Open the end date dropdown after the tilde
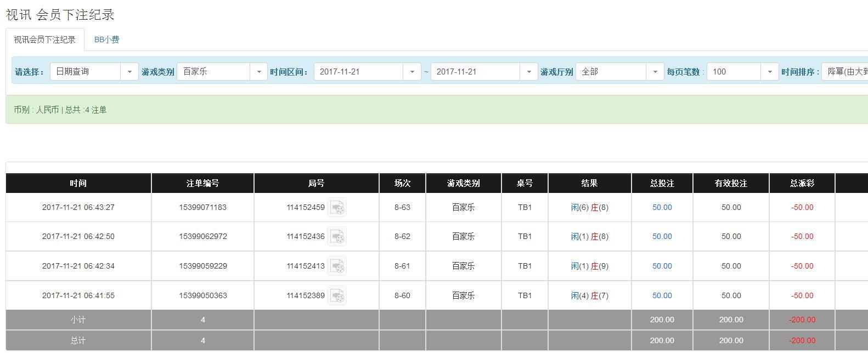This screenshot has width=868, height=353. 484,72
